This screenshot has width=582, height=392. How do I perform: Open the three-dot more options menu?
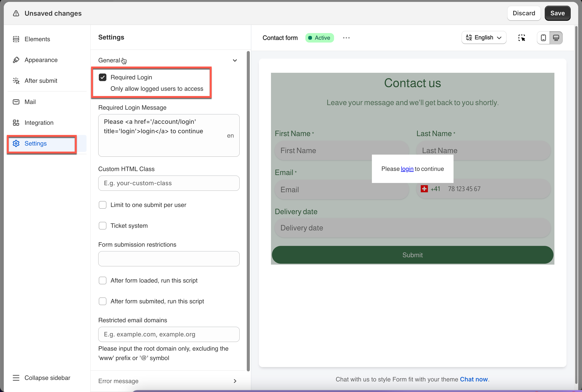(x=346, y=38)
